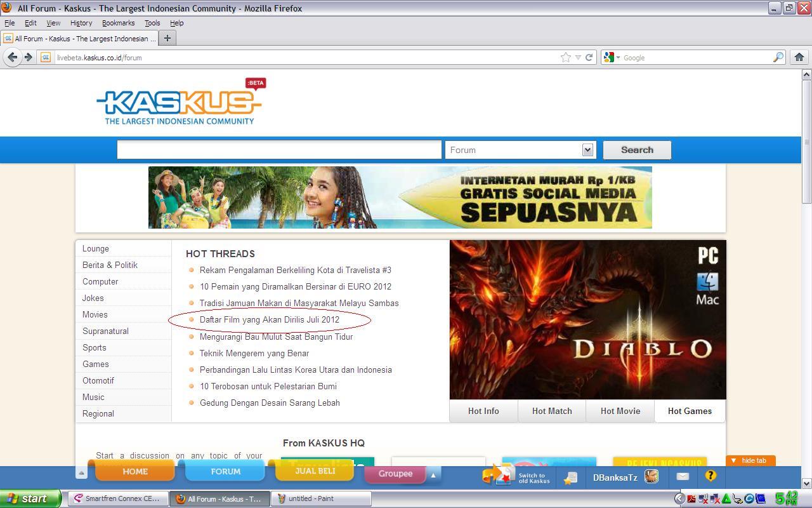Open the Forum search category dropdown
Image resolution: width=812 pixels, height=508 pixels.
click(x=587, y=150)
